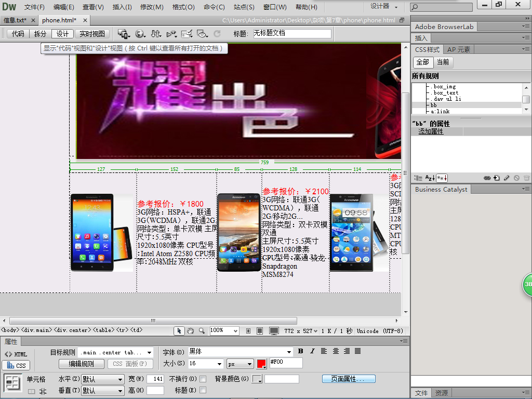This screenshot has width=532, height=399.
Task: Switch properties to HTML mode
Action: 16,354
